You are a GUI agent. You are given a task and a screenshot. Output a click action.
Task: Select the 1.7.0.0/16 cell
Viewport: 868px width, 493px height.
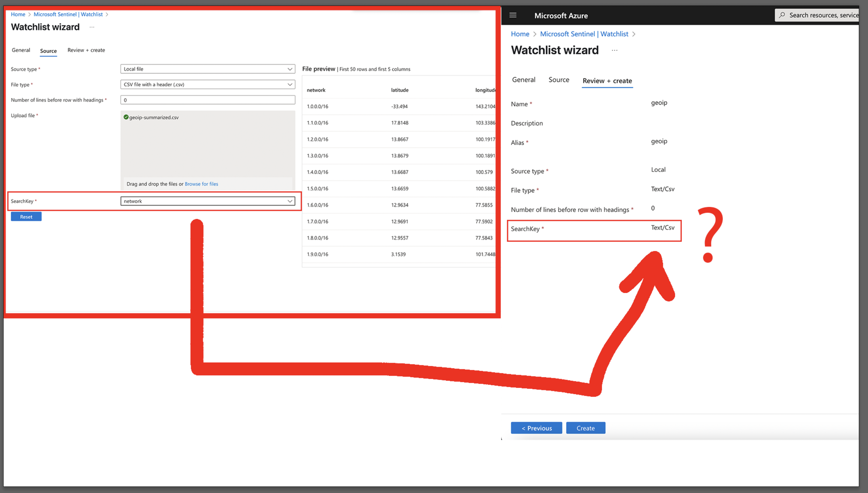[x=317, y=221]
